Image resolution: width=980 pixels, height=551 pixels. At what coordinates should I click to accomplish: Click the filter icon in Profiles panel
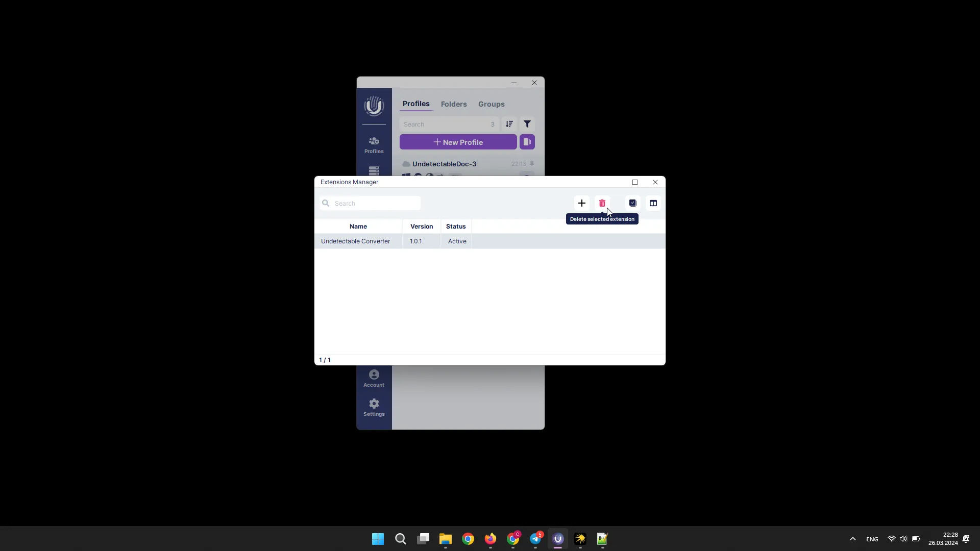pos(528,124)
